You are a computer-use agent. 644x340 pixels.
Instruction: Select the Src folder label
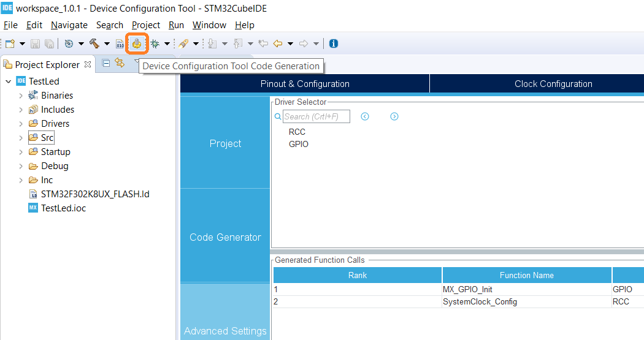pyautogui.click(x=47, y=138)
